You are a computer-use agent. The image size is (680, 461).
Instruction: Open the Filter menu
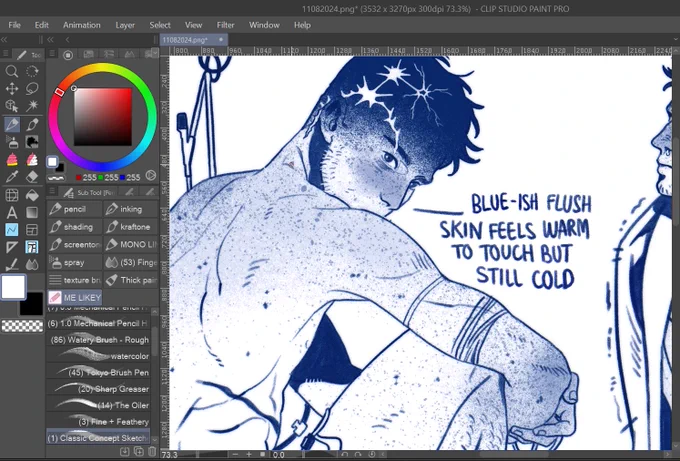click(226, 25)
